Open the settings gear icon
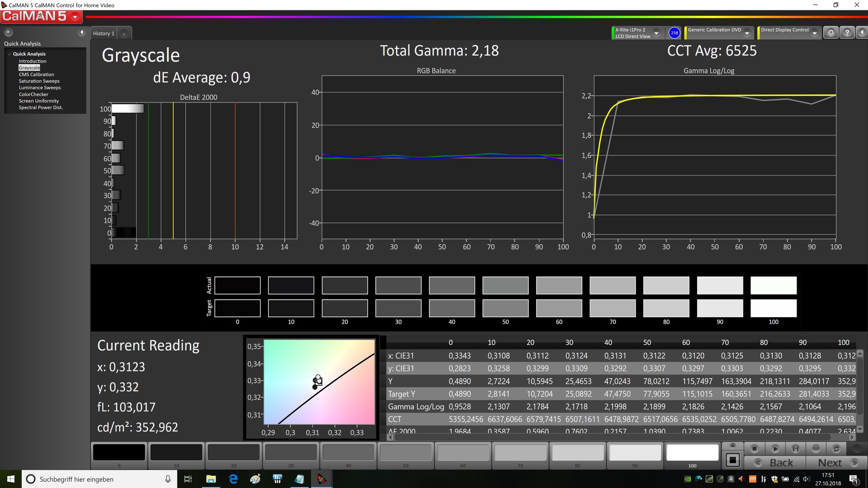 [x=830, y=33]
